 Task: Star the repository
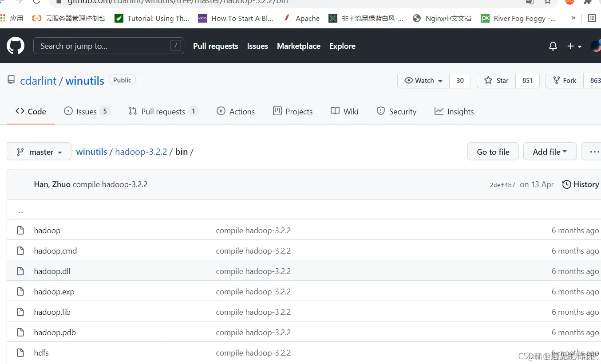(x=496, y=80)
